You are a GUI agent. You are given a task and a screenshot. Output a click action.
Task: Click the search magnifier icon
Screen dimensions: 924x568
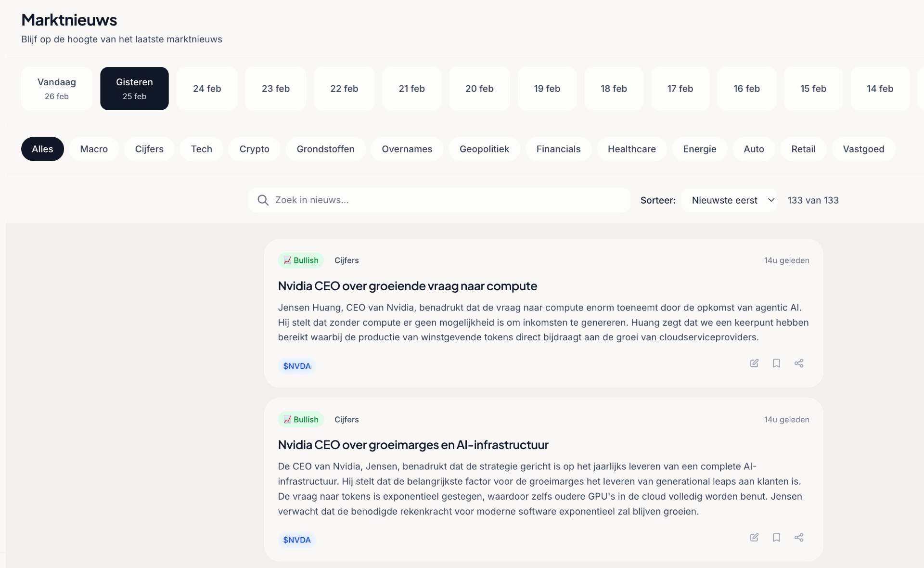pos(263,200)
